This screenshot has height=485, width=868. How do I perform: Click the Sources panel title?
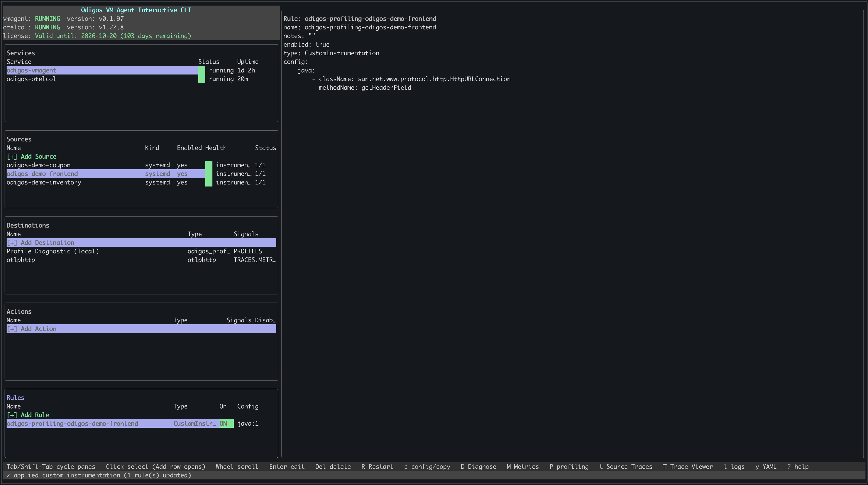click(19, 139)
